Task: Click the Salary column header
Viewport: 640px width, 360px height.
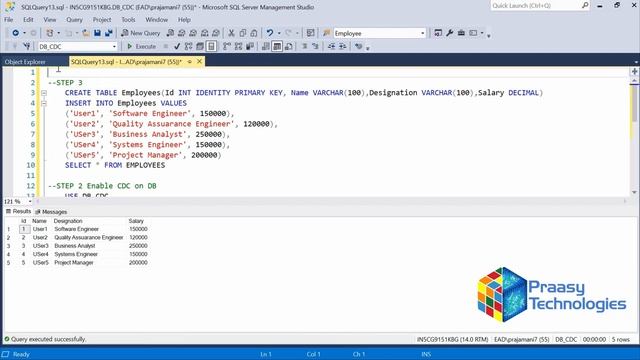Action: [x=136, y=221]
